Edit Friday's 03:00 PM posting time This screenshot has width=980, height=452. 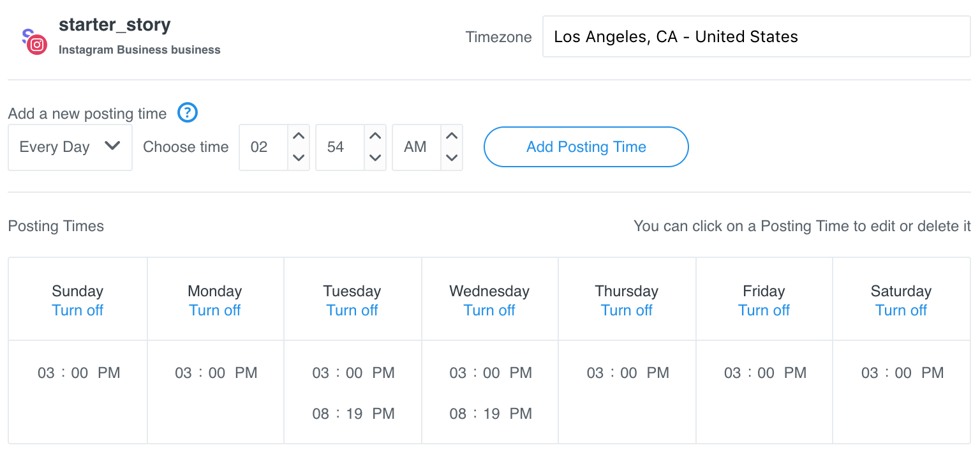point(764,373)
